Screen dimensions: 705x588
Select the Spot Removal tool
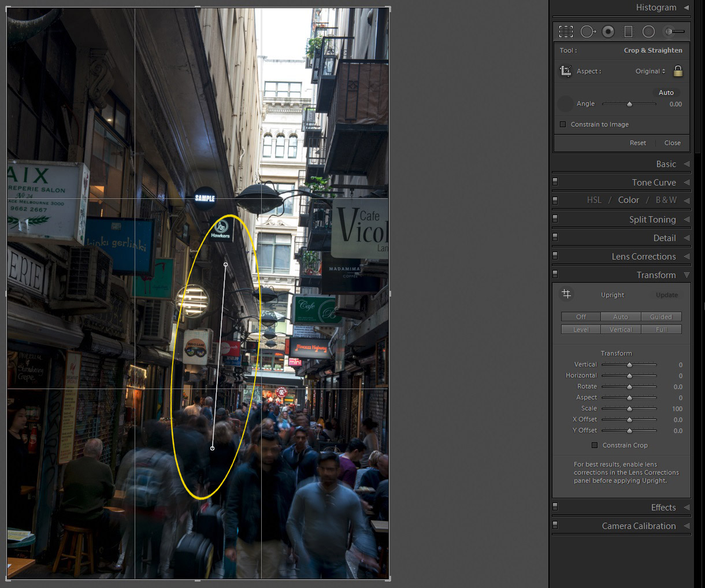(588, 32)
